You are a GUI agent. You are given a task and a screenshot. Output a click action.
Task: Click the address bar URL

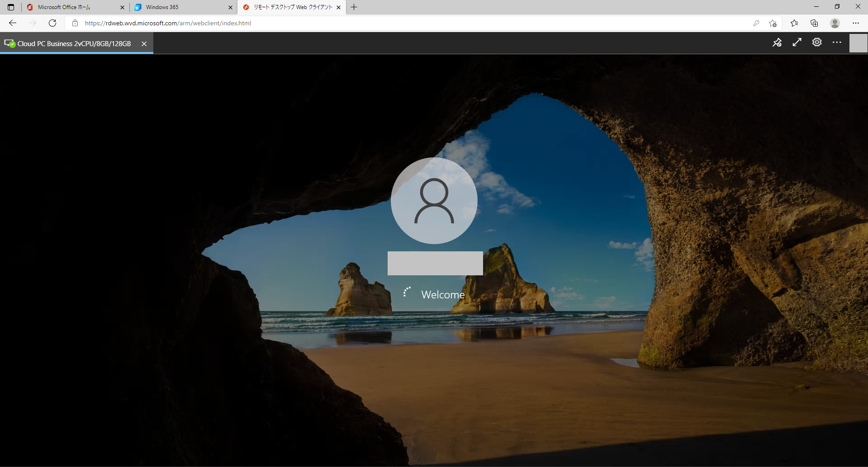click(x=168, y=23)
